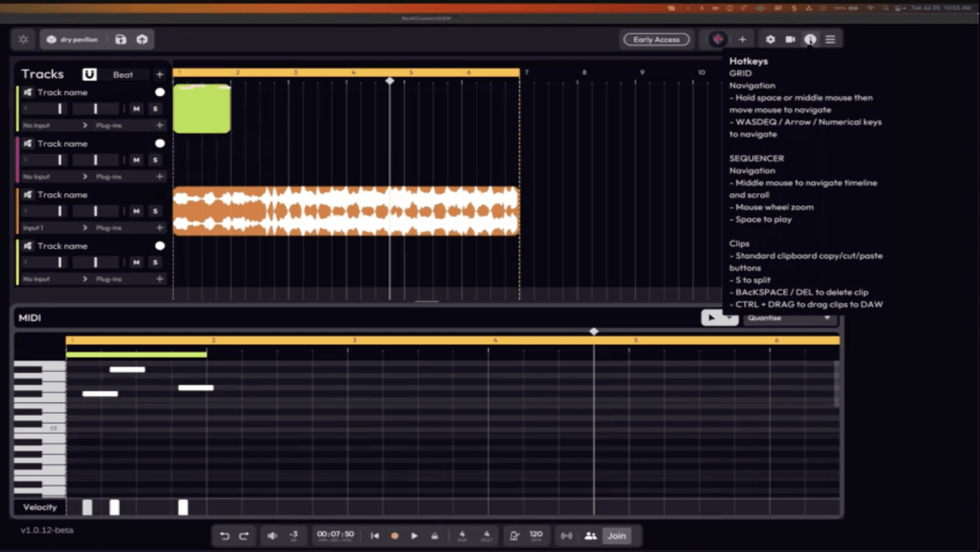Solo the third track with S
Image resolution: width=980 pixels, height=552 pixels.
[156, 211]
